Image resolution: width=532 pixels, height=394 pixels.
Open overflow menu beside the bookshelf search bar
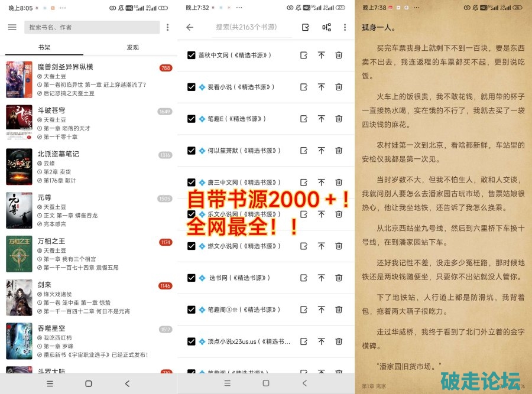[167, 27]
